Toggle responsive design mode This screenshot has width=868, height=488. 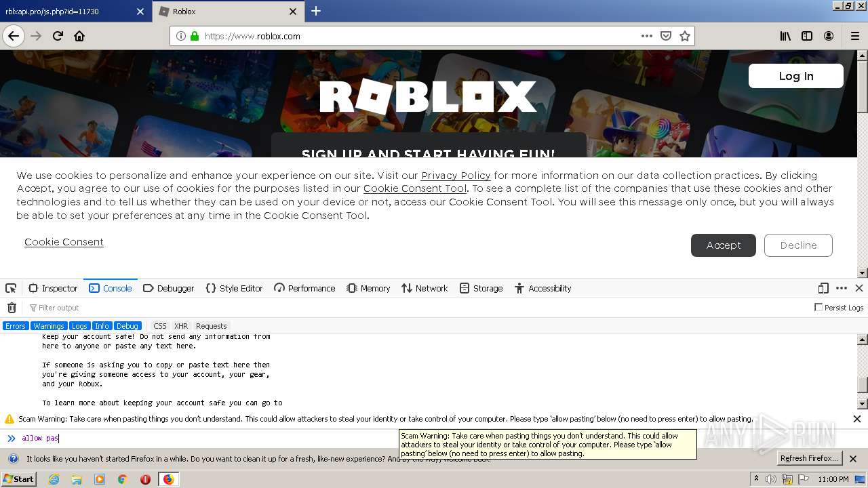(823, 288)
